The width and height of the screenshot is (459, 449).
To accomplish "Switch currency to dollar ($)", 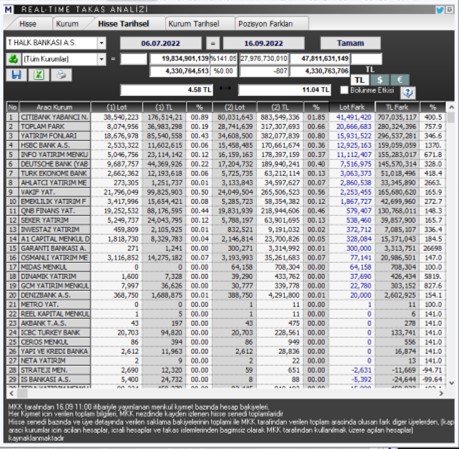I will 380,80.
